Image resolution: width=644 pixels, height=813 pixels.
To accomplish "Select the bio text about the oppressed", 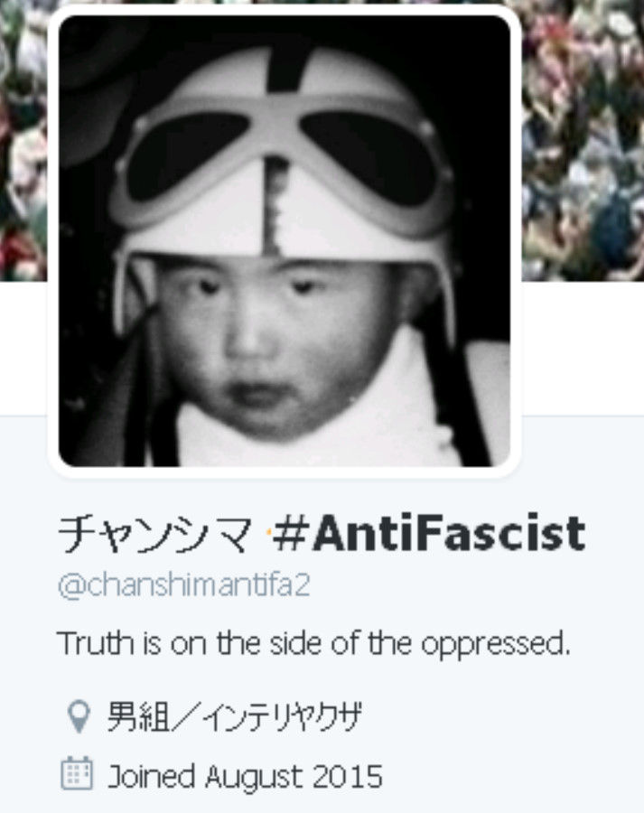I will click(x=313, y=643).
